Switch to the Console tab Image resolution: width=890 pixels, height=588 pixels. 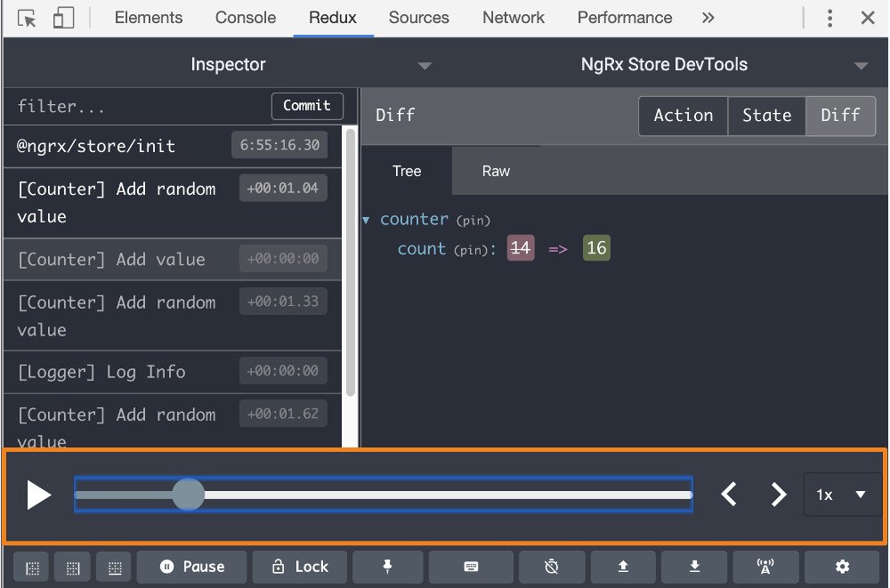246,18
